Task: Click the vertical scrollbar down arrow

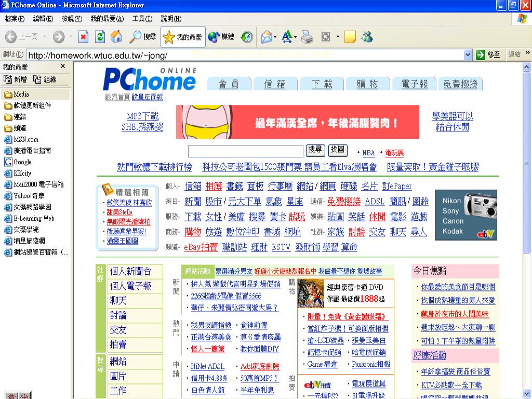Action: pyautogui.click(x=527, y=394)
